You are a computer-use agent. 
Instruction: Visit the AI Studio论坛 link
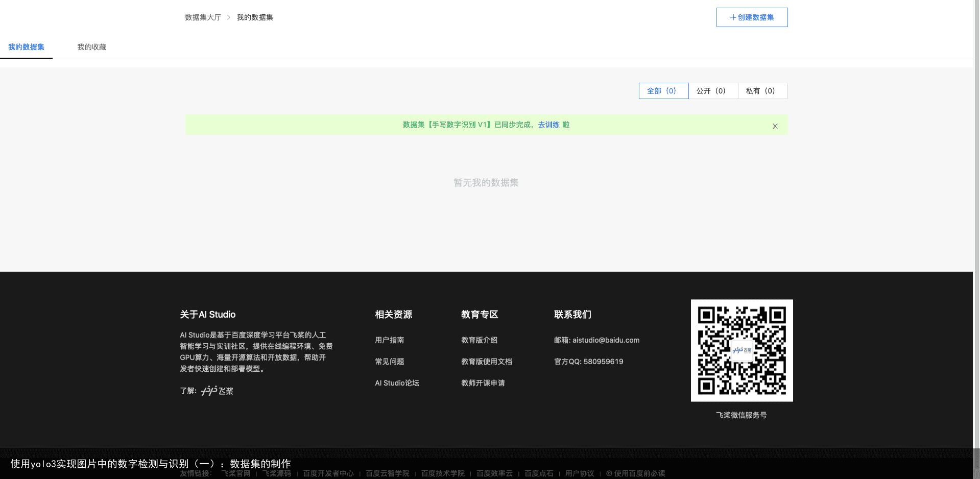397,383
